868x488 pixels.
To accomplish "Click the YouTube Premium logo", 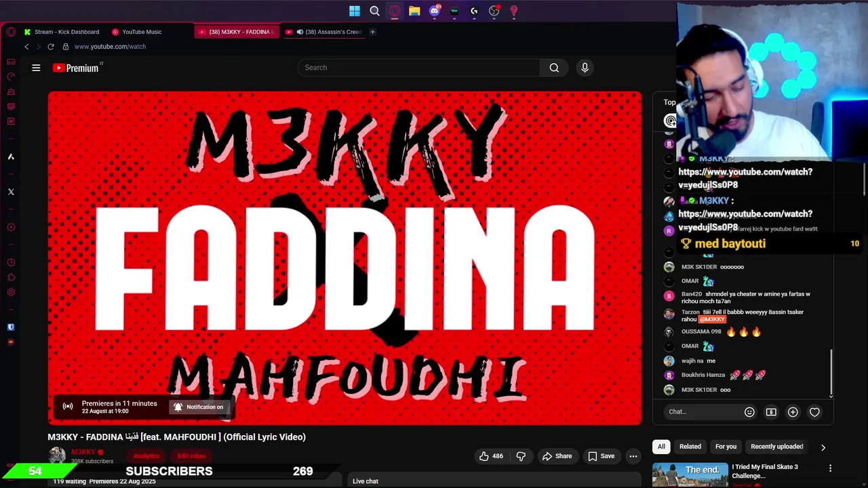I will click(77, 68).
